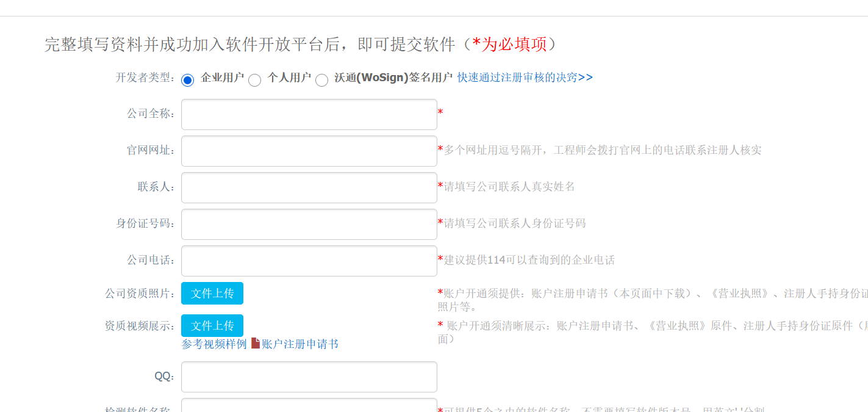Choose the 沃通(WoSign)签名用户 radio option
Image resolution: width=868 pixels, height=412 pixels.
click(322, 80)
